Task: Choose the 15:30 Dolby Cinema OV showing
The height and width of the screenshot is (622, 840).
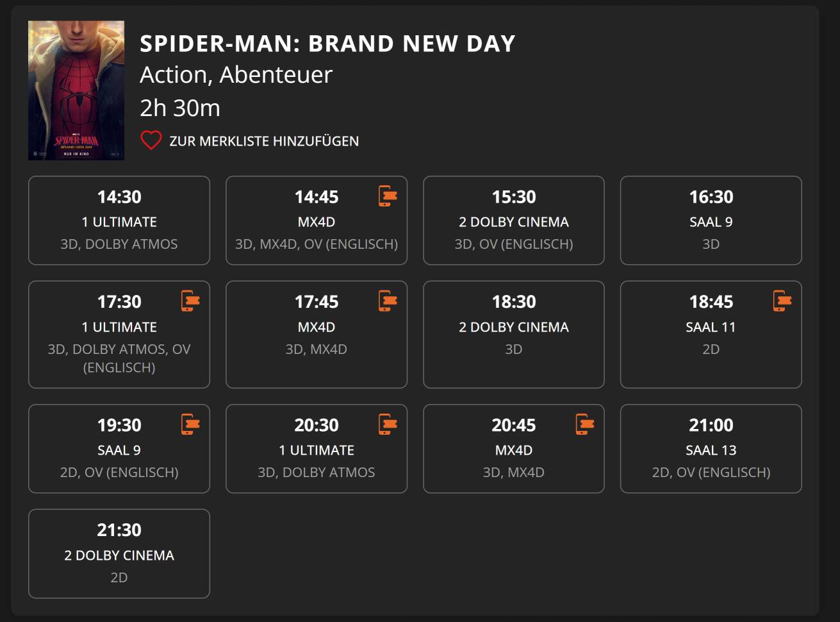Action: (x=514, y=220)
